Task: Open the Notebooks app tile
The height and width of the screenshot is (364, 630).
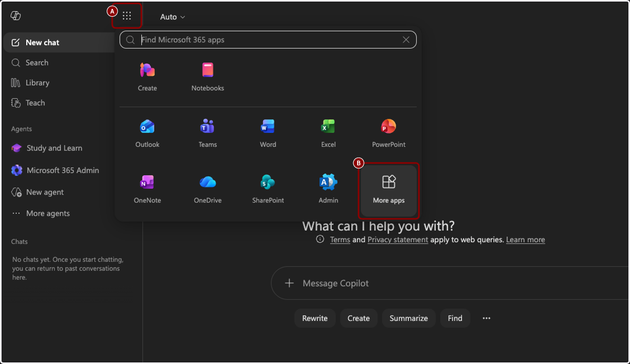Action: pos(208,77)
